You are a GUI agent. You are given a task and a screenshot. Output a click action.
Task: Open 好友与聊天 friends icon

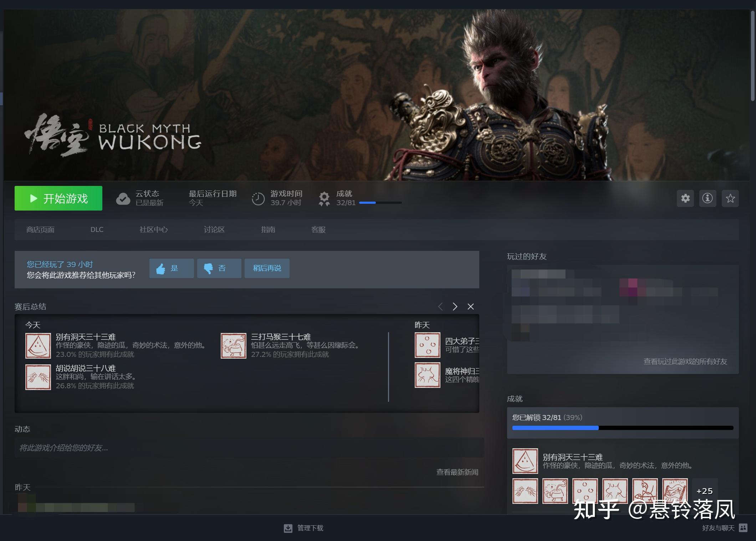(743, 527)
